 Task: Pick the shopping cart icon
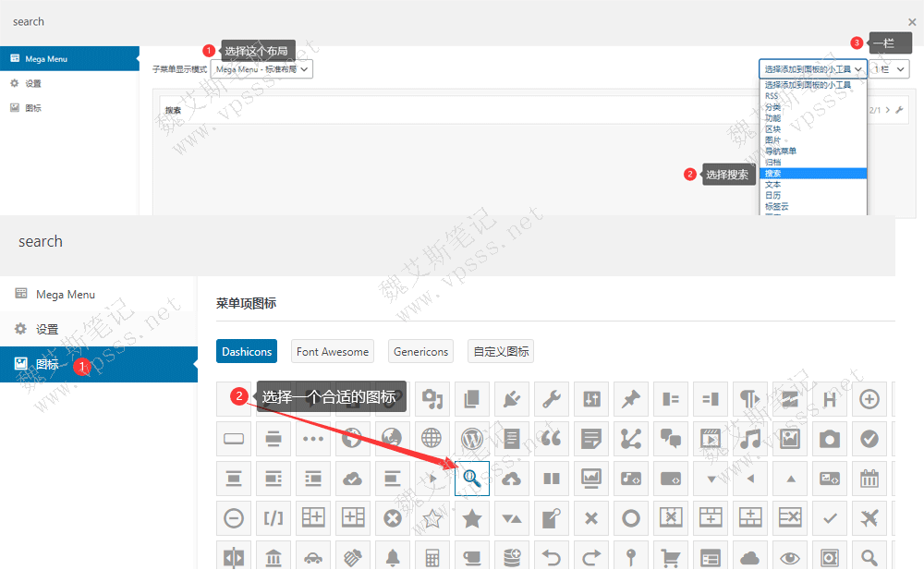pyautogui.click(x=671, y=557)
